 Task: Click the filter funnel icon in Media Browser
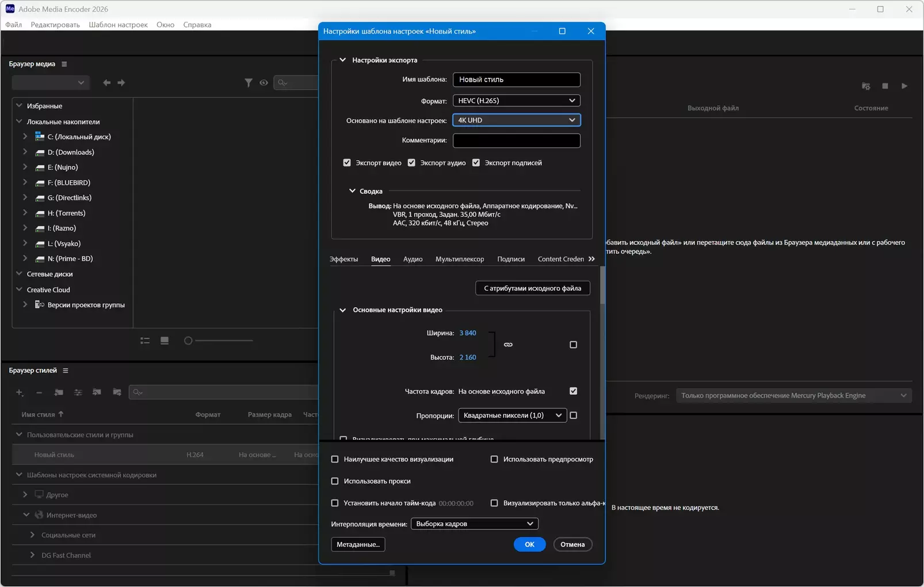[x=248, y=83]
